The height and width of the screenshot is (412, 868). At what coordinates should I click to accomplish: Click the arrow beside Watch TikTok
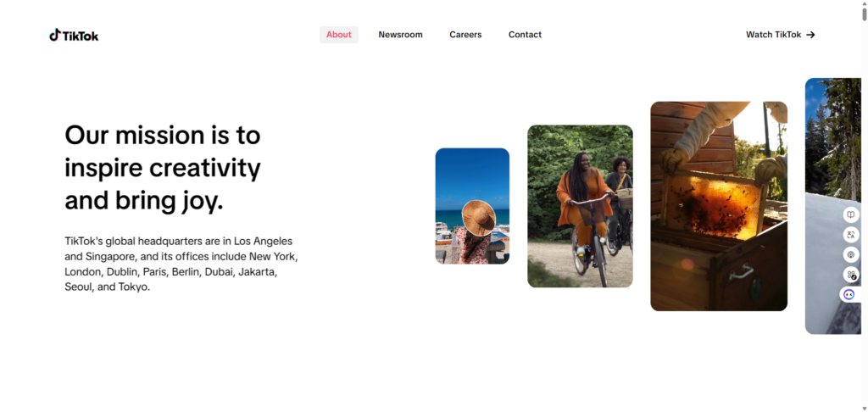810,35
